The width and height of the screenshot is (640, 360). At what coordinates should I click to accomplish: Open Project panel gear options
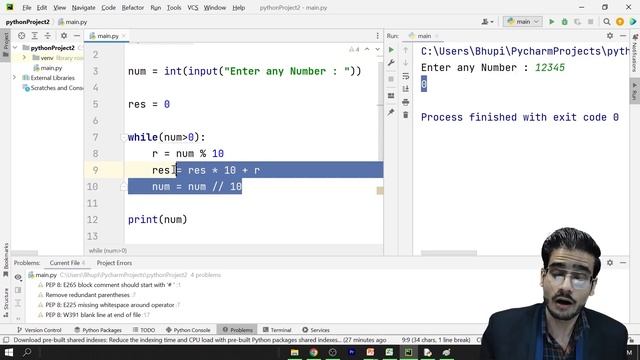point(64,36)
